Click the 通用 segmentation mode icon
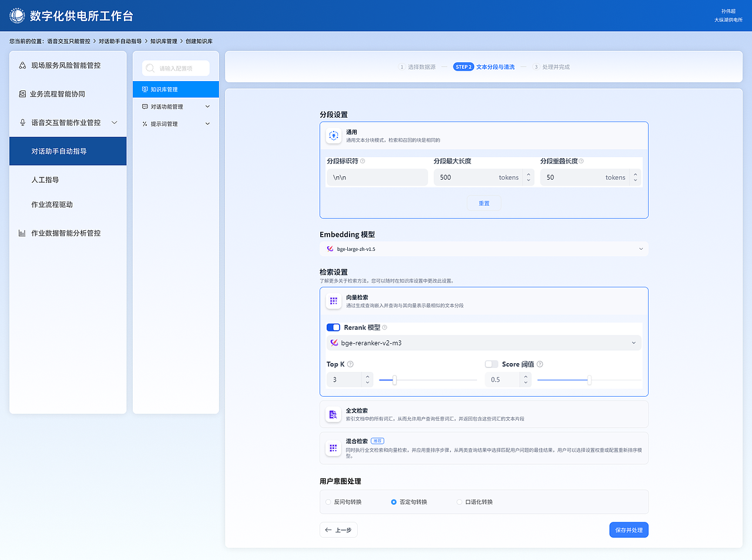Viewport: 752px width, 560px height. [x=334, y=136]
